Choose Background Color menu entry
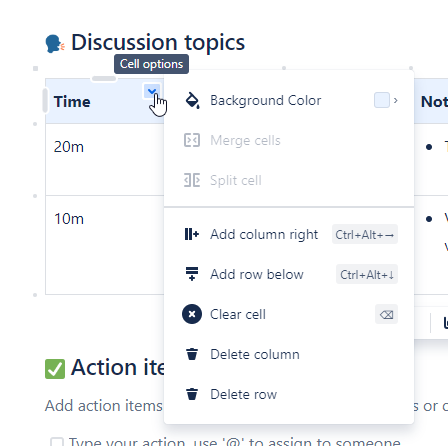Viewport: 448px width, 446px height. (289, 100)
